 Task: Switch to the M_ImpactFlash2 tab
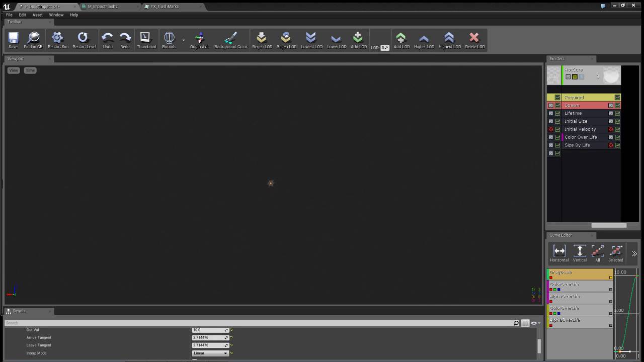pos(103,7)
